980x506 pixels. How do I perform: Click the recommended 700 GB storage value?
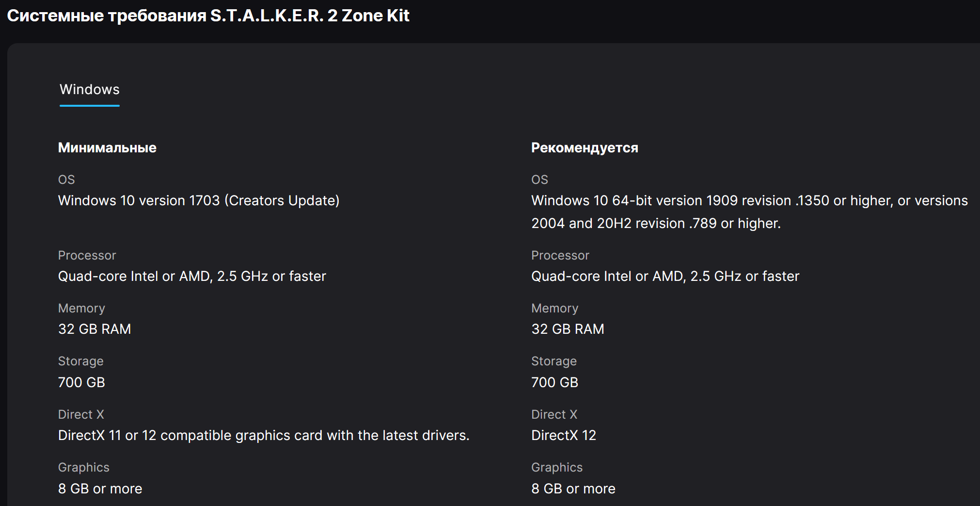[x=554, y=382]
